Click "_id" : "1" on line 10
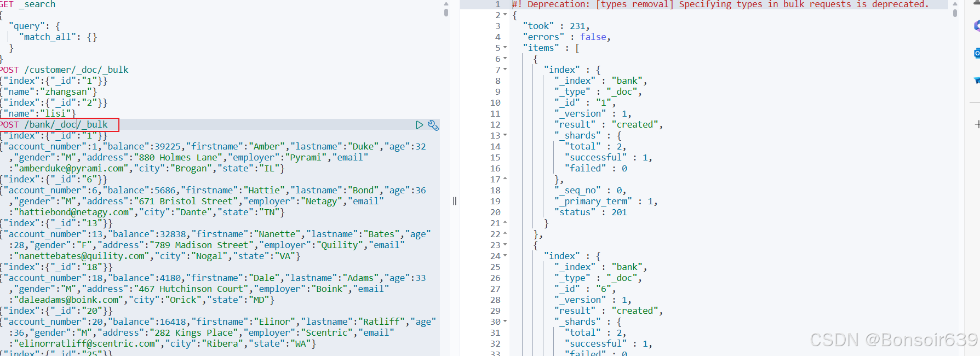This screenshot has width=980, height=356. coord(585,103)
